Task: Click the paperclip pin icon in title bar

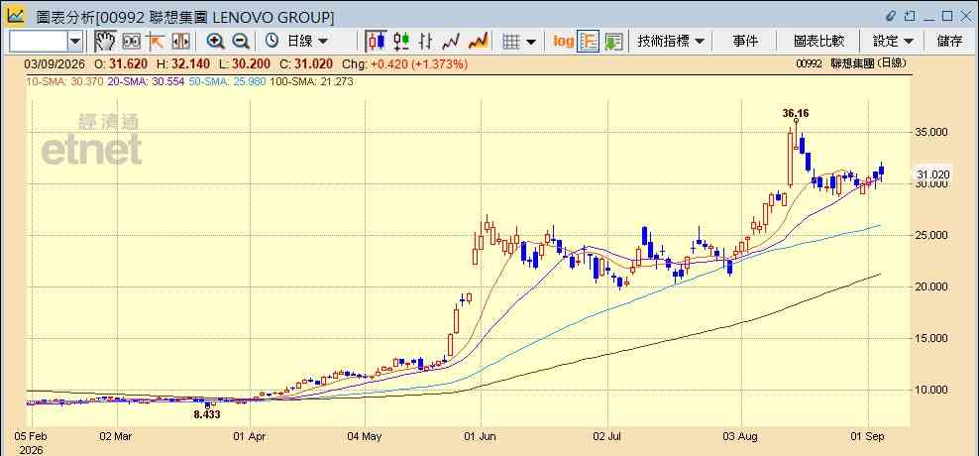Action: (891, 16)
